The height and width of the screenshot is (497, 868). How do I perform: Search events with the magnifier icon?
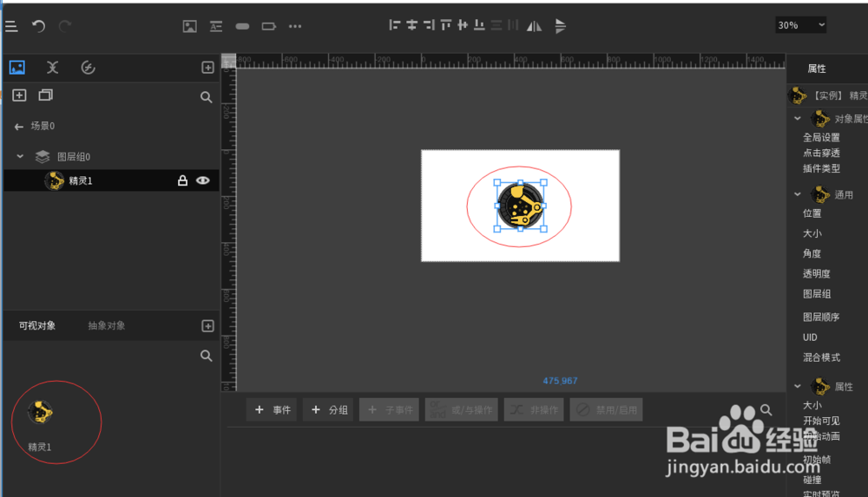pyautogui.click(x=766, y=409)
